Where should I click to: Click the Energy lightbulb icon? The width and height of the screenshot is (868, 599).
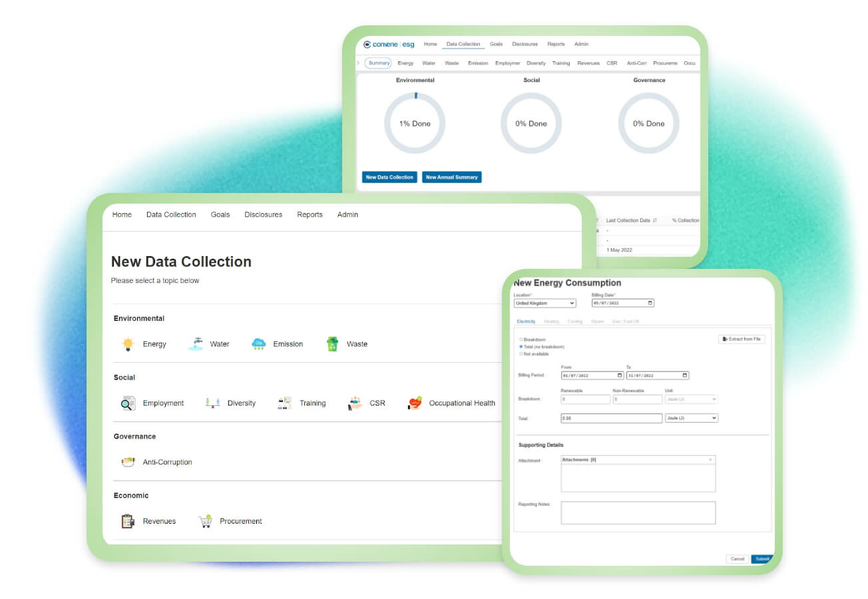pos(128,344)
